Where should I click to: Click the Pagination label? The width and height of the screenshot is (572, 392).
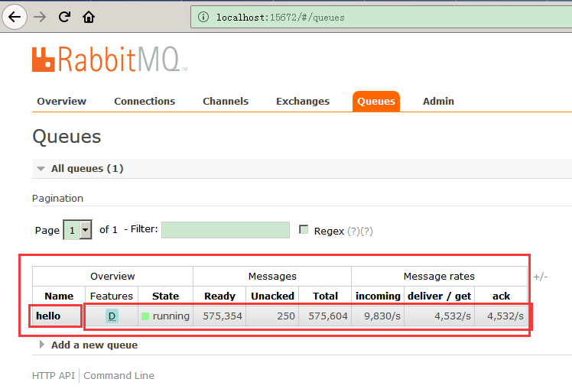(x=57, y=199)
